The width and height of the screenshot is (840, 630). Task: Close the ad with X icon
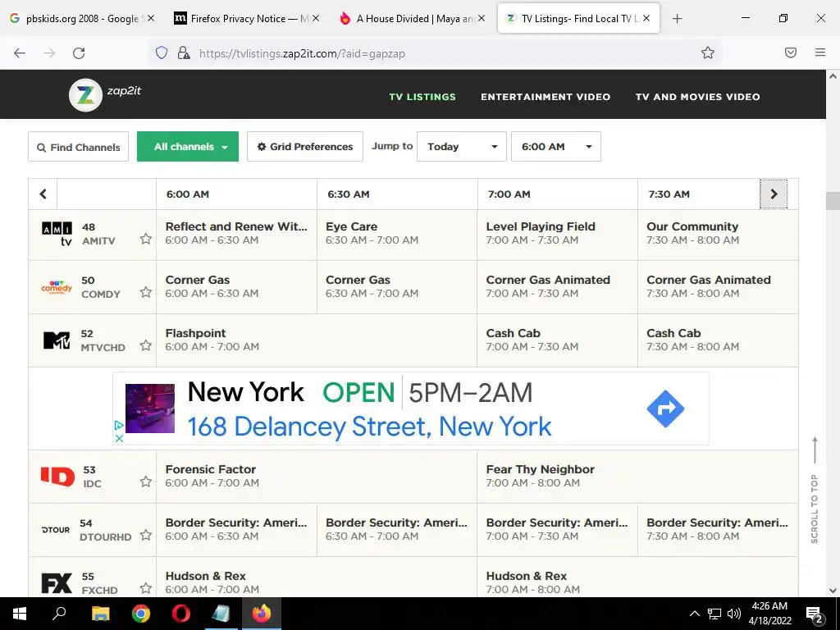tap(120, 438)
